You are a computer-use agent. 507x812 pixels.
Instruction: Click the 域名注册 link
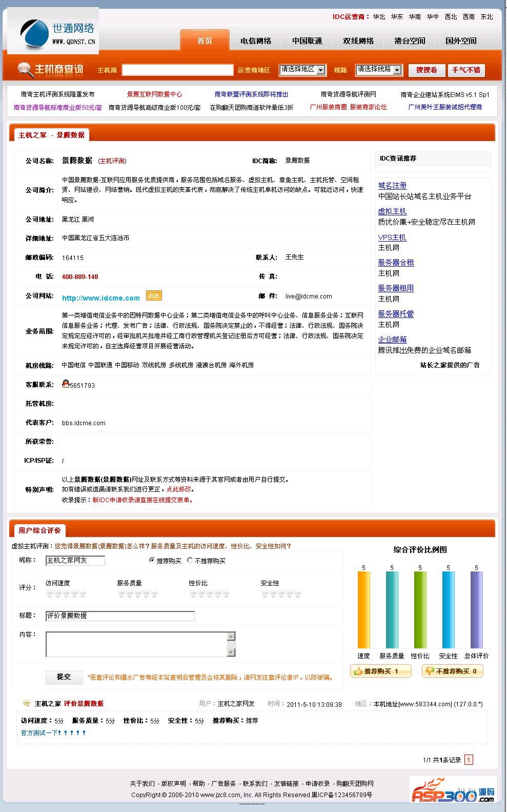click(x=392, y=185)
